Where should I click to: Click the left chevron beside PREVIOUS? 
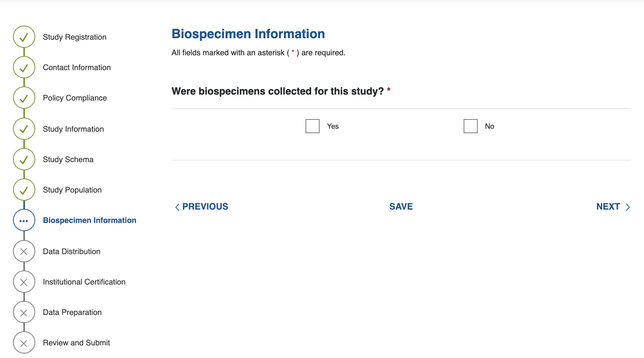(177, 207)
